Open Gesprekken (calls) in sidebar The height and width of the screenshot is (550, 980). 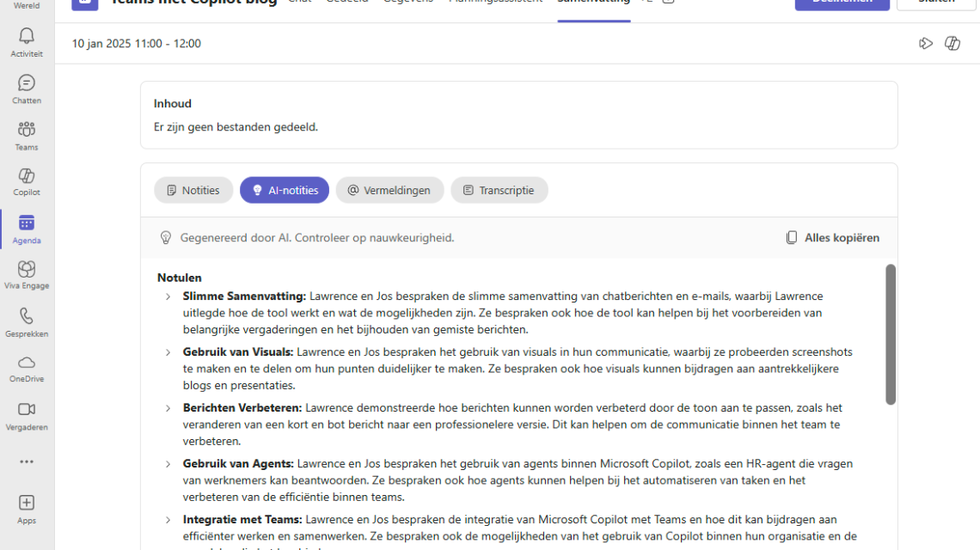27,322
